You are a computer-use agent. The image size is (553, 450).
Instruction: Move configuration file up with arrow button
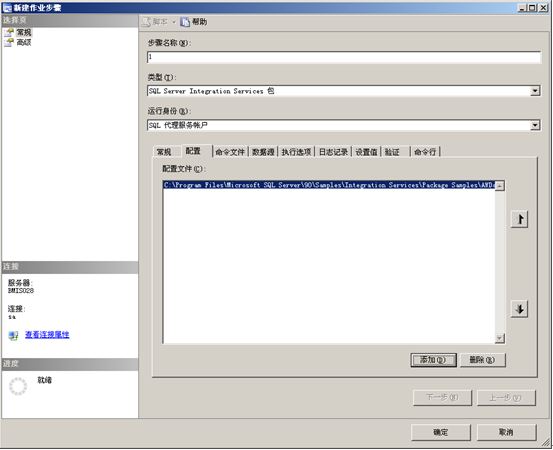point(519,219)
